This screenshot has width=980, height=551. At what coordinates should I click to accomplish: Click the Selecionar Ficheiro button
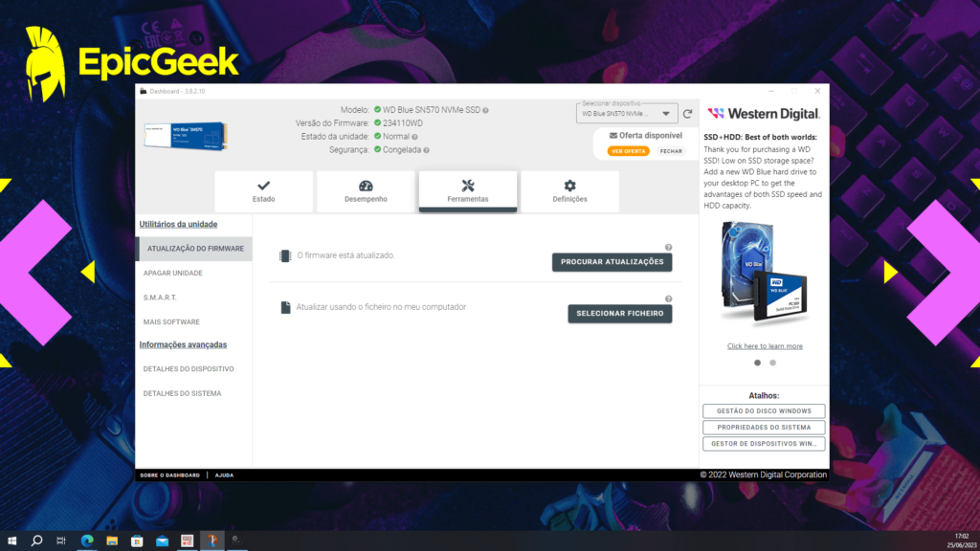[x=619, y=314]
